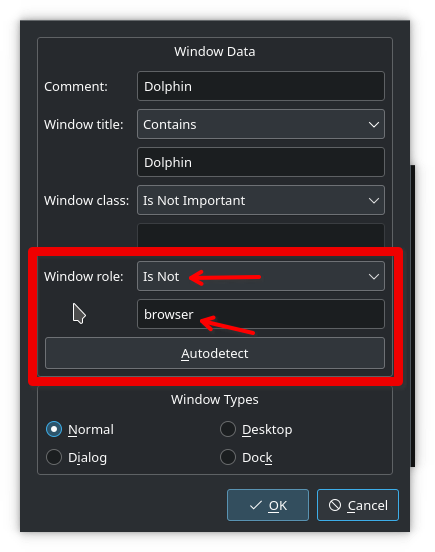Click the Window role dropdown chevron arrow
Viewport: 435px width, 552px height.
373,277
